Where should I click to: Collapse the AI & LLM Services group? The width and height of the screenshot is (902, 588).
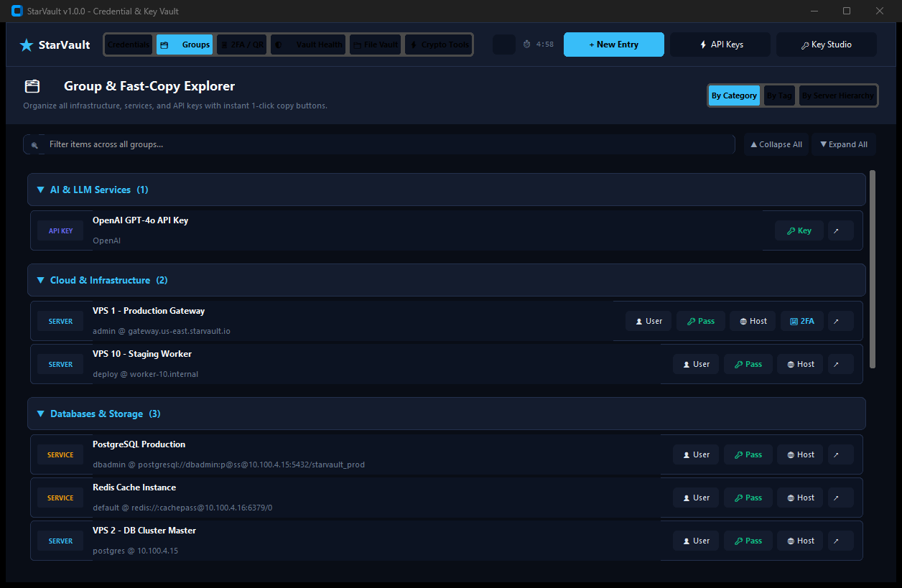point(446,190)
